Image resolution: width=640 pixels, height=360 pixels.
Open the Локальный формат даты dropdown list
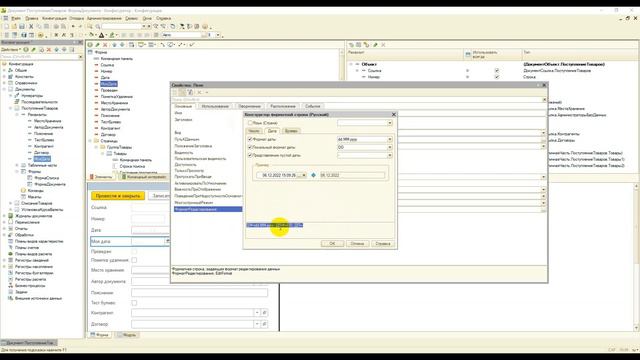coord(390,147)
